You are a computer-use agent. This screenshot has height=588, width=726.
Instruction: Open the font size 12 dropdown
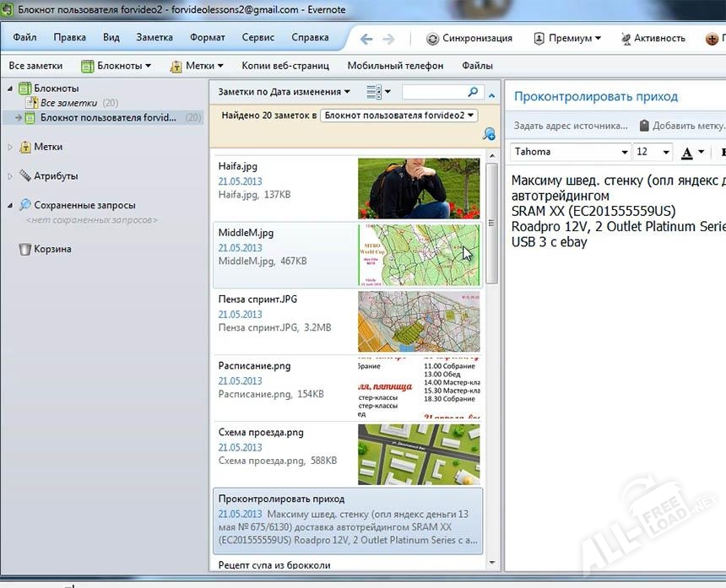pyautogui.click(x=666, y=153)
